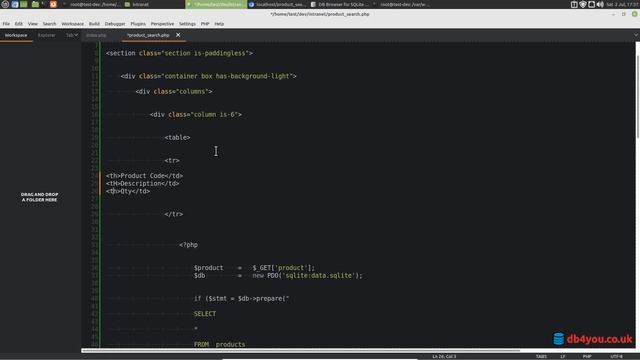640x360 pixels.
Task: Click the shield security tray icon
Action: click(x=583, y=4)
